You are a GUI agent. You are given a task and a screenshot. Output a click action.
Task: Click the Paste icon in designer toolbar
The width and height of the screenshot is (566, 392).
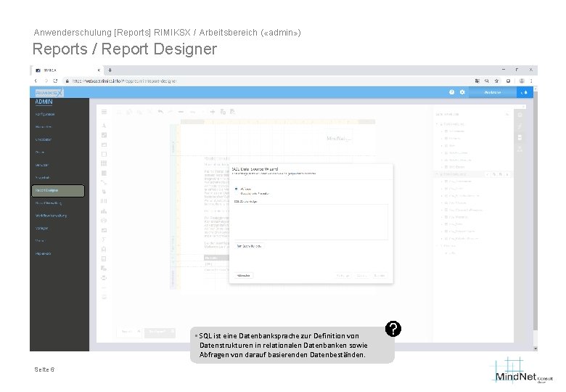point(139,112)
